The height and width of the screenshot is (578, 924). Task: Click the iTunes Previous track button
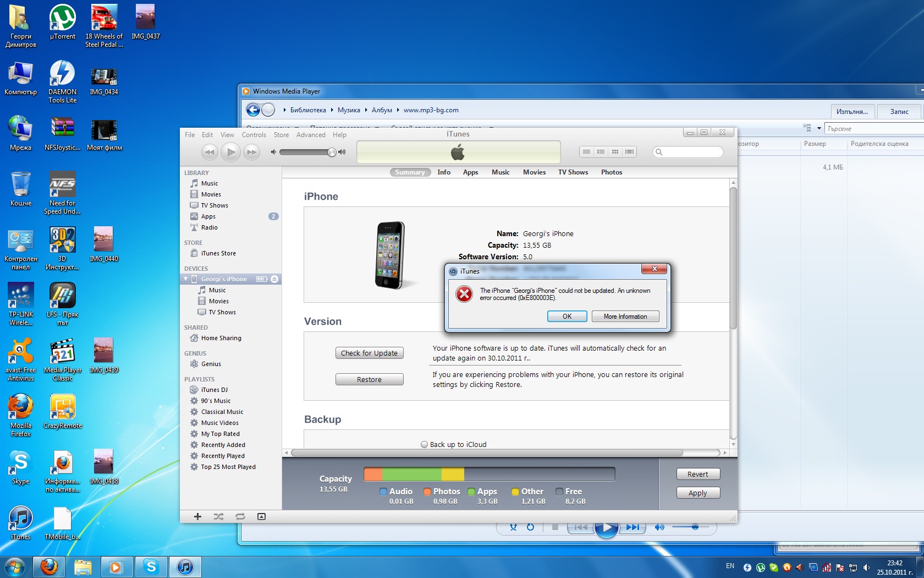coord(210,152)
